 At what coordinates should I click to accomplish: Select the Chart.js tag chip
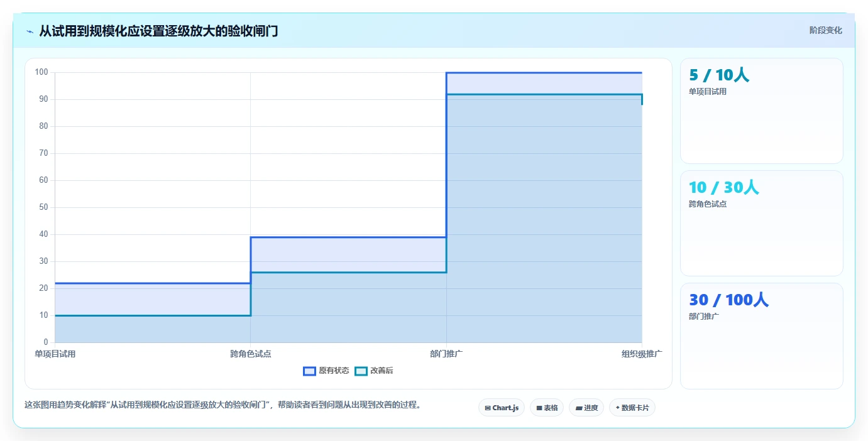502,408
